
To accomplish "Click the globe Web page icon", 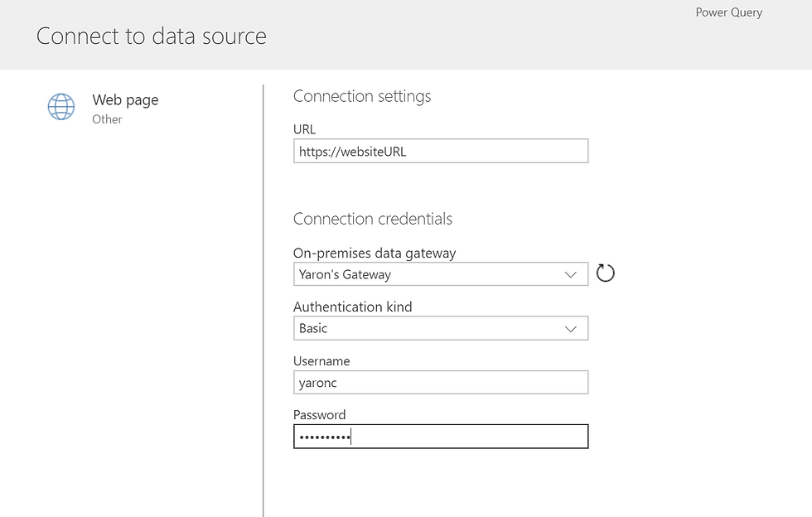I will [61, 107].
